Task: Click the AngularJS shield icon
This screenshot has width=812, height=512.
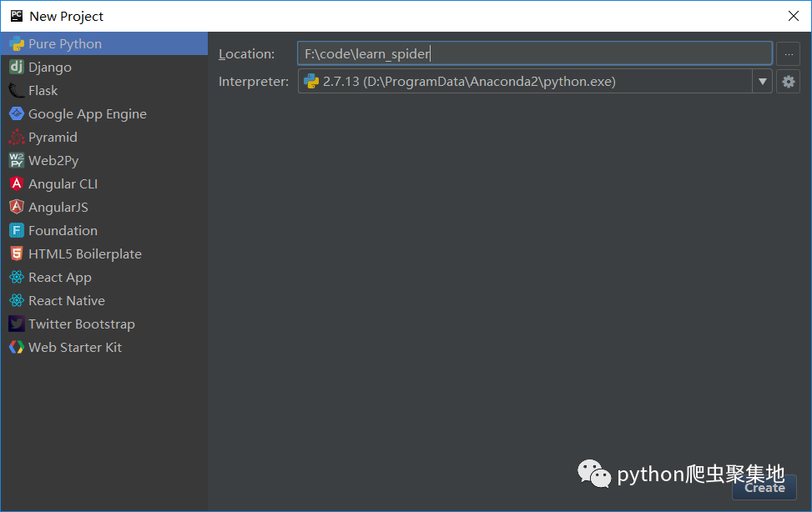Action: point(17,207)
